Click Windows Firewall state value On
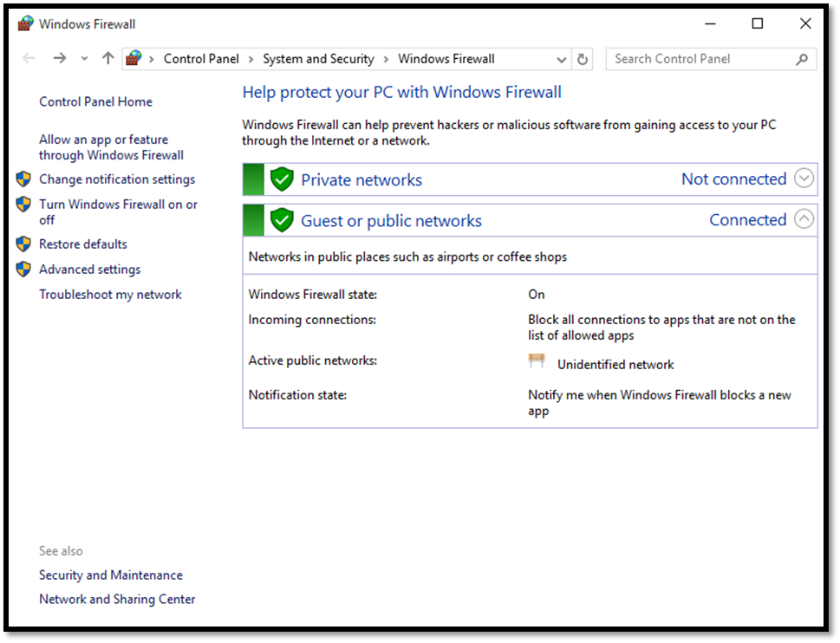Viewport: 840px width, 643px height. tap(537, 295)
